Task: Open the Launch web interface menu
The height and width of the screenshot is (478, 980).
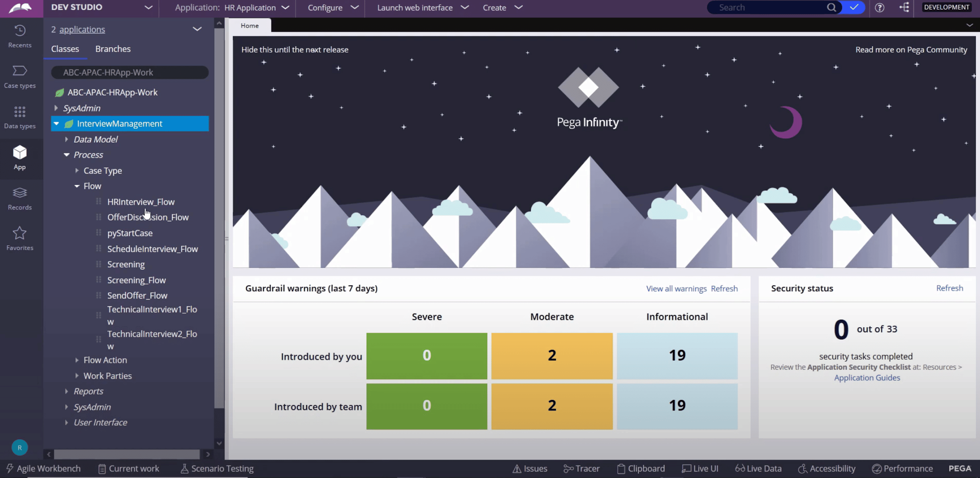Action: tap(423, 7)
